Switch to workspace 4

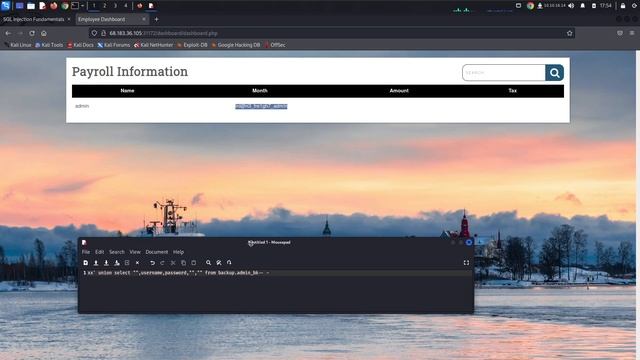point(126,6)
